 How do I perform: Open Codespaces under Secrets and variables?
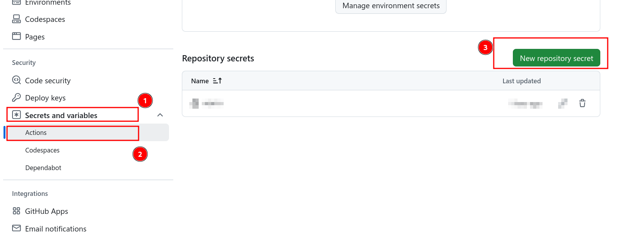42,150
